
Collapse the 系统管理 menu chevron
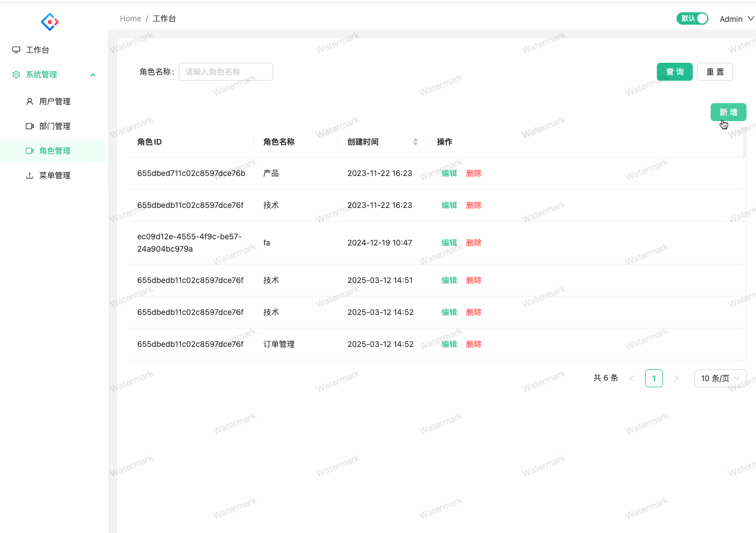pyautogui.click(x=93, y=75)
